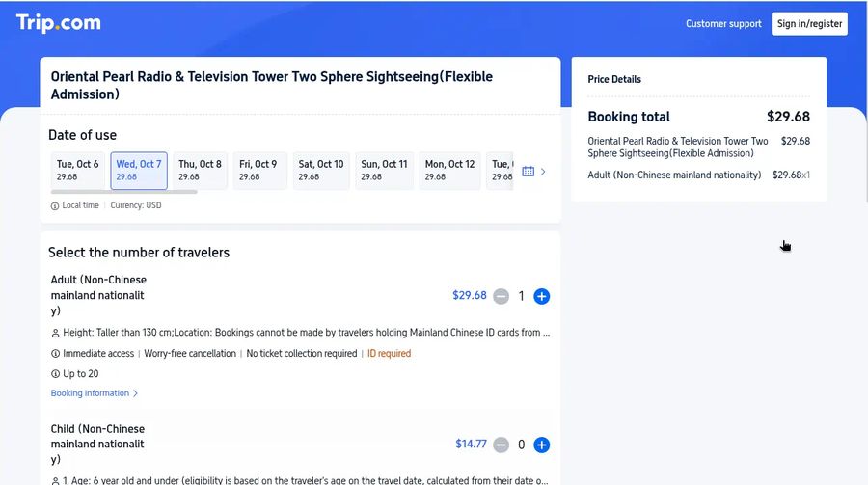Choose Thu, Oct 8 as date of use
The width and height of the screenshot is (868, 485).
(x=200, y=171)
